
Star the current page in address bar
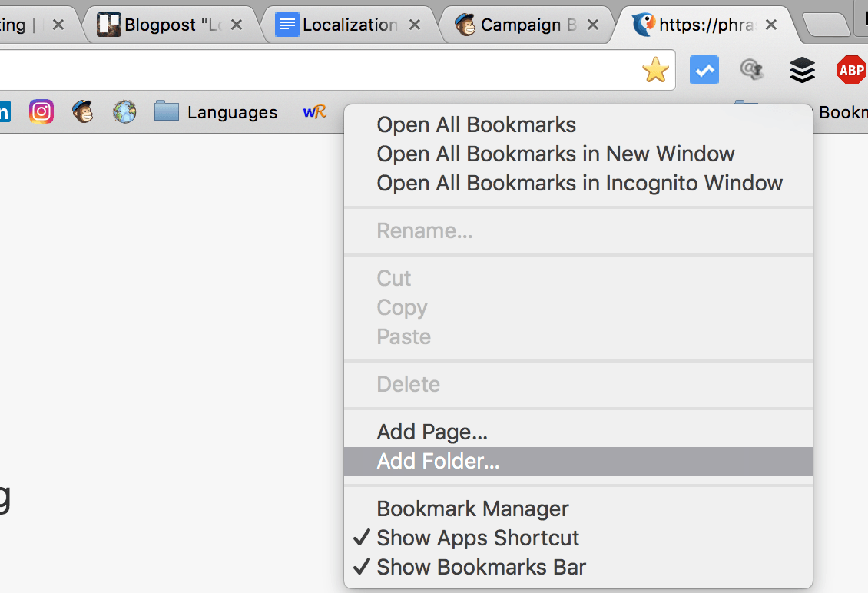click(655, 70)
